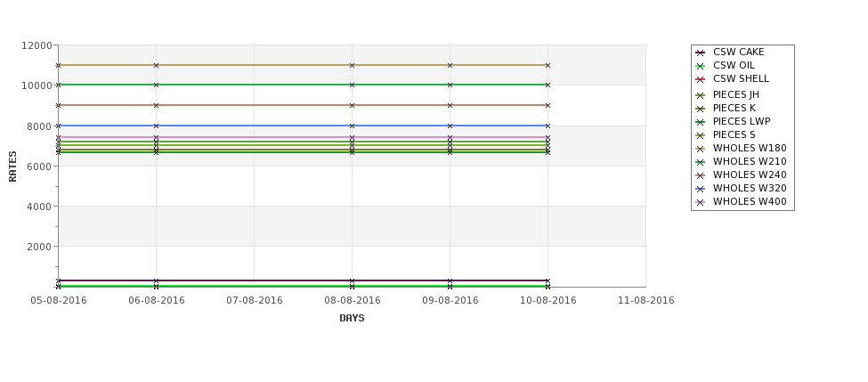This screenshot has width=868, height=382.
Task: Click the W240 data point at 09-08-2016
Action: tap(450, 105)
